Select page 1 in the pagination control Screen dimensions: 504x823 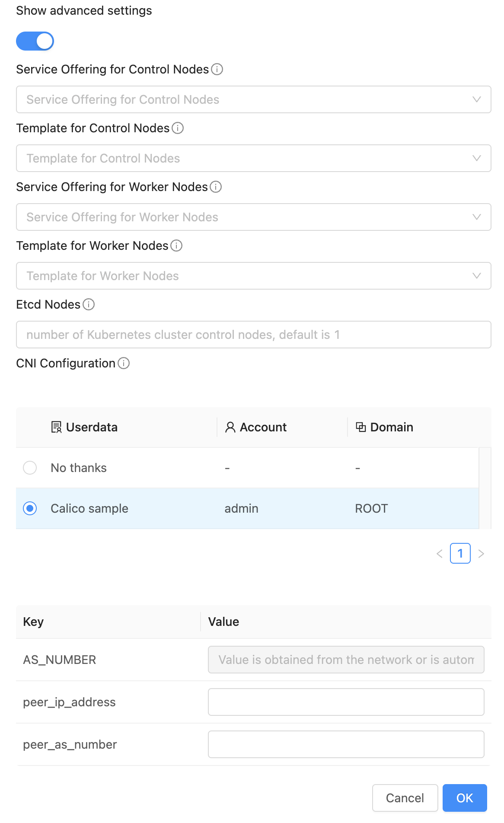pyautogui.click(x=461, y=553)
